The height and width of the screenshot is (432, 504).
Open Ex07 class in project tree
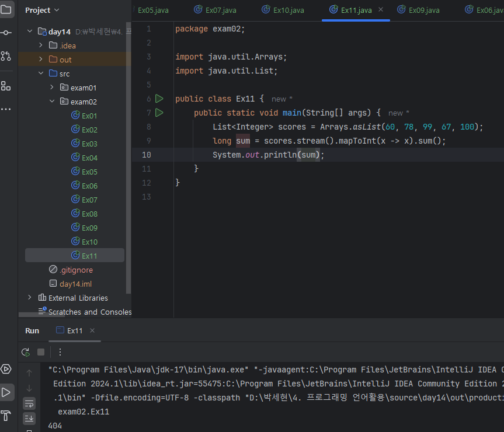click(84, 200)
